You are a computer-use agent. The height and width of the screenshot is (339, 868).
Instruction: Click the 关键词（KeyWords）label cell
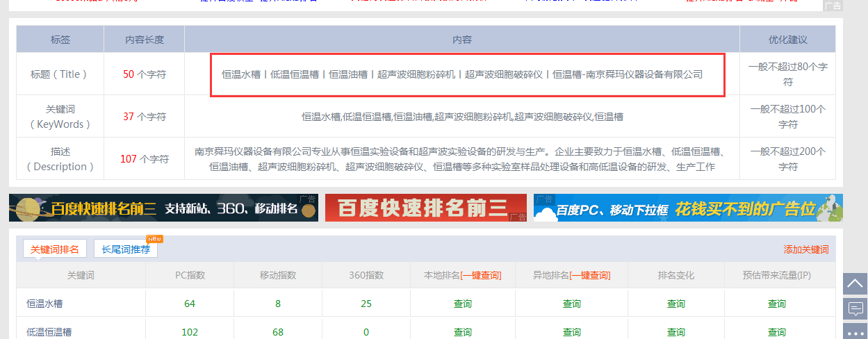coord(60,117)
